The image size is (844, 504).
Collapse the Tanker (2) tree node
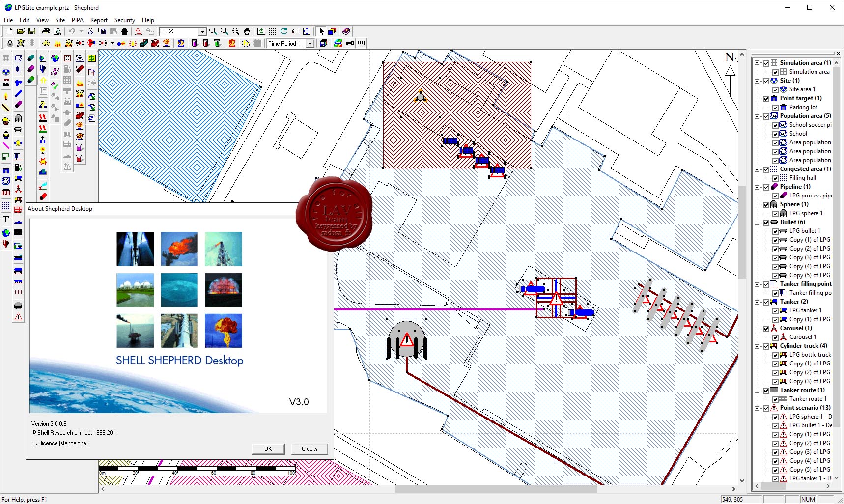(x=757, y=302)
